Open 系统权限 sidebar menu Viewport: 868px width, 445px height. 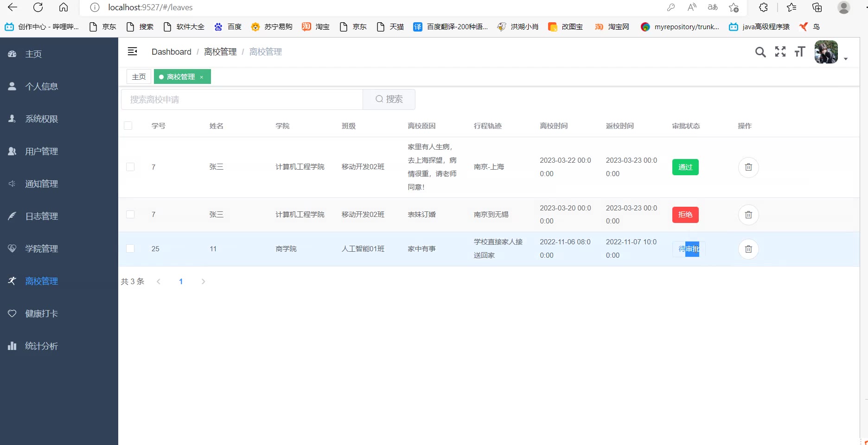pyautogui.click(x=59, y=119)
